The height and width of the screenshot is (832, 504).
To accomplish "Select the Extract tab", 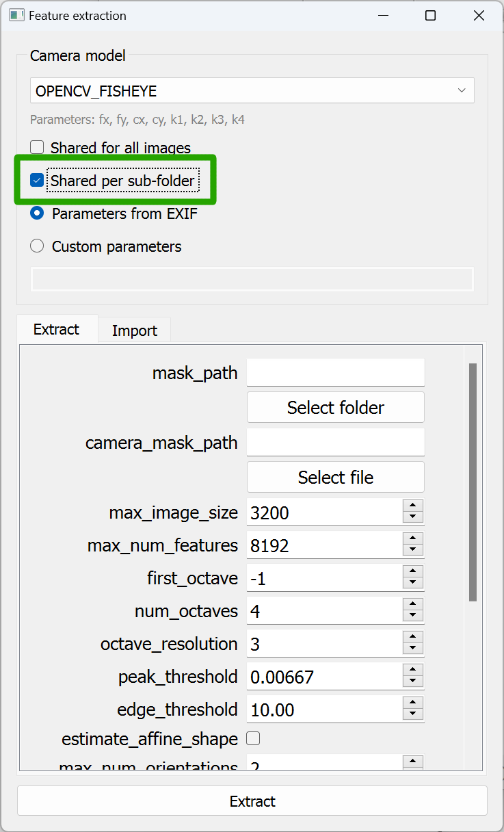I will (56, 329).
